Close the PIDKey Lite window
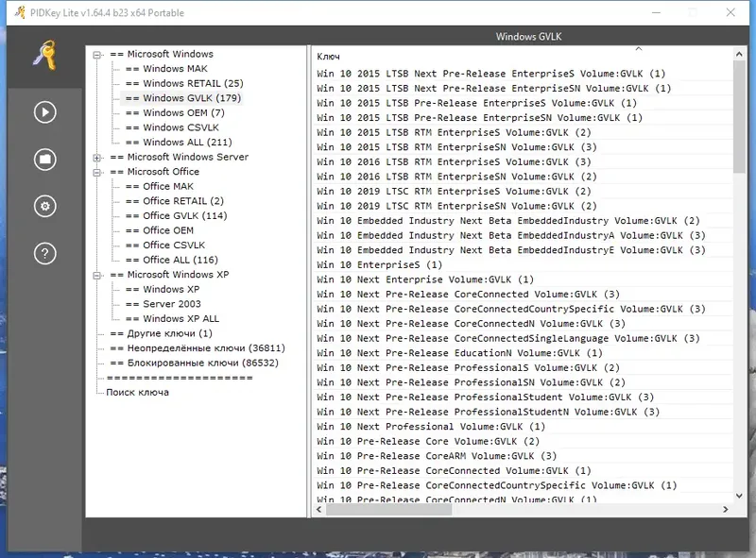Viewport: 756px width, 558px height. tap(730, 12)
